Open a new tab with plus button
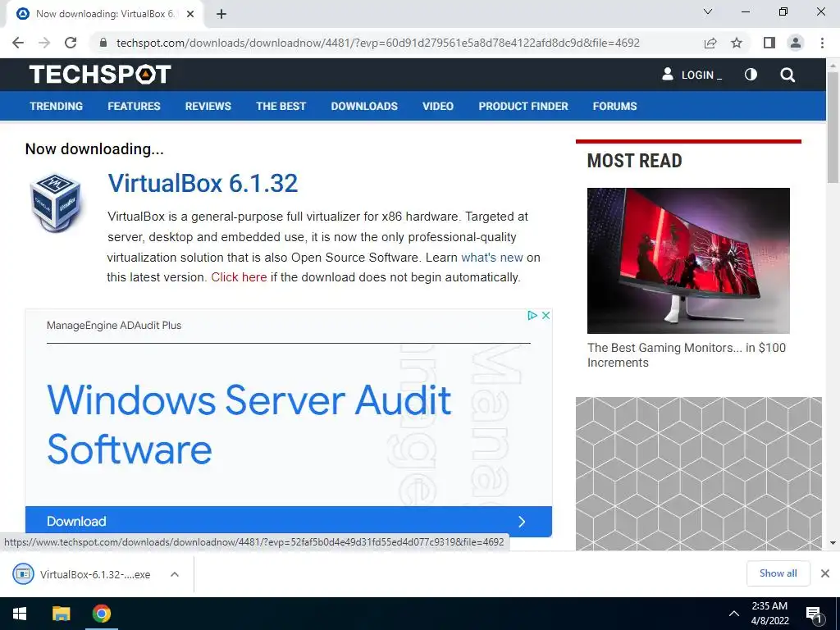Image resolution: width=840 pixels, height=630 pixels. 221,14
